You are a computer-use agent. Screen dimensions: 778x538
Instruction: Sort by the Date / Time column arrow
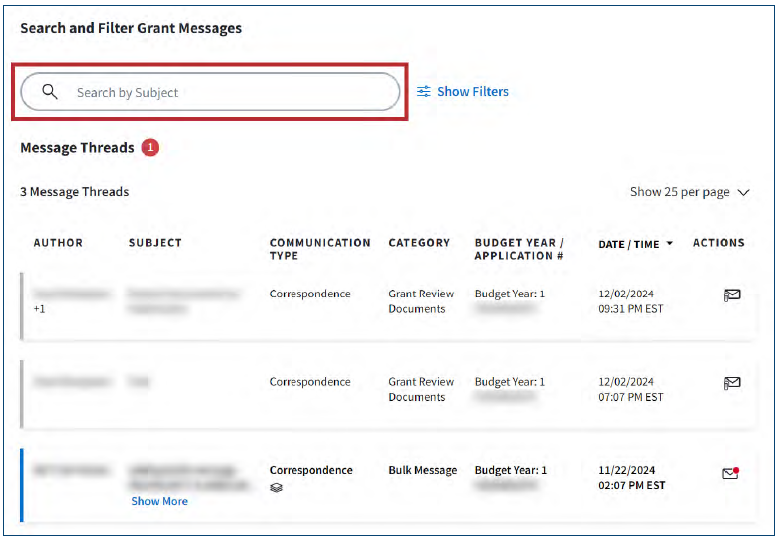[x=669, y=244]
